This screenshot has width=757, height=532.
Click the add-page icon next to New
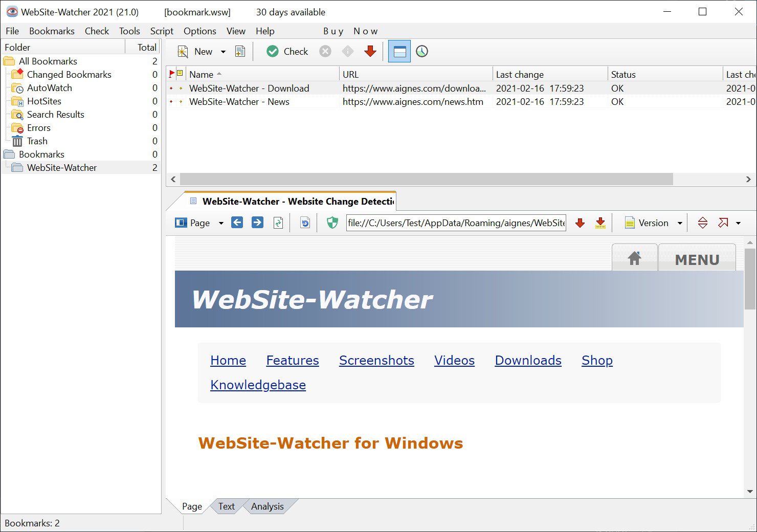[240, 52]
